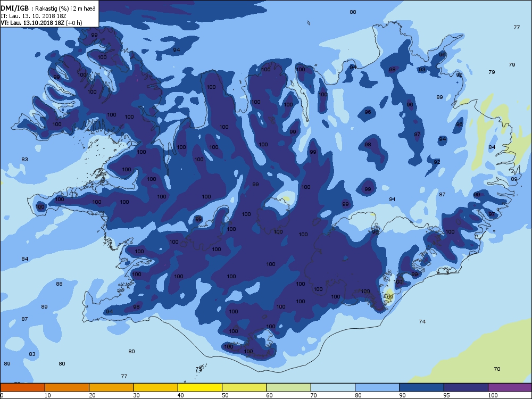Click the legend tick label '100'
The width and height of the screenshot is (532, 399).
click(x=493, y=395)
